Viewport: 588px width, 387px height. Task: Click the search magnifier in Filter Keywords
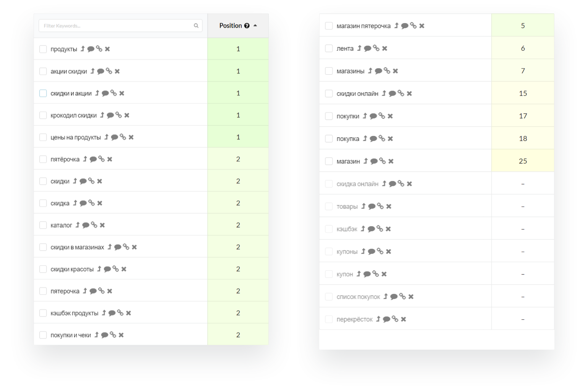[196, 26]
